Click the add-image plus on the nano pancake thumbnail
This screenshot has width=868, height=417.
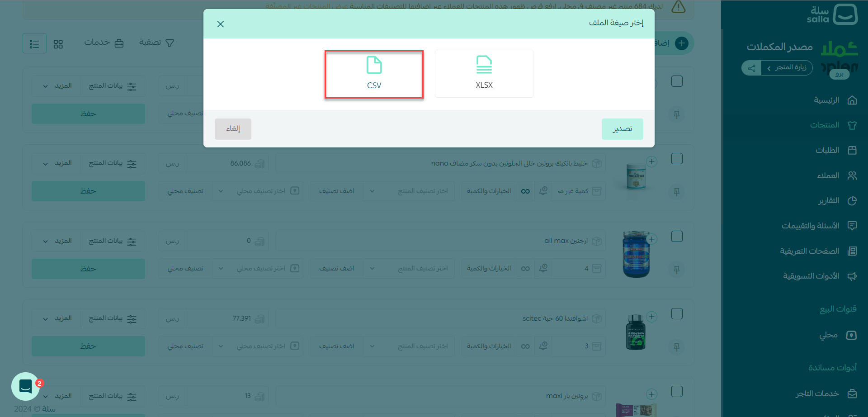[651, 161]
